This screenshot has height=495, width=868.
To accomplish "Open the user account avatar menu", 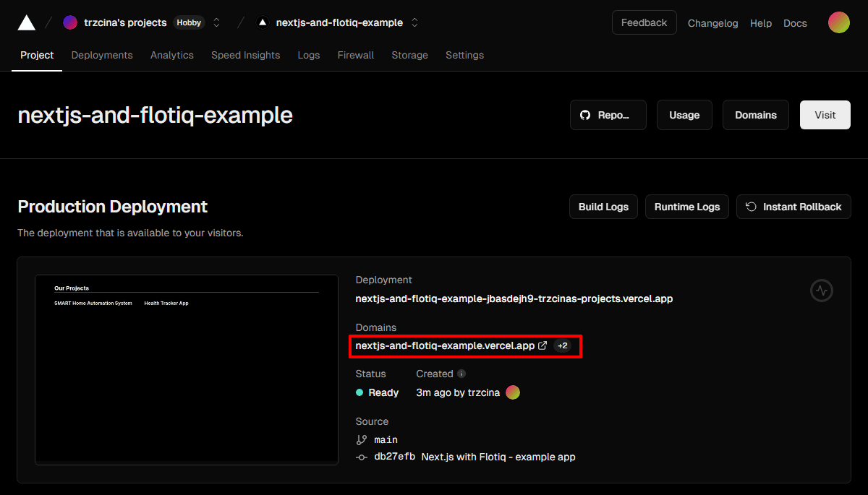I will pyautogui.click(x=839, y=22).
